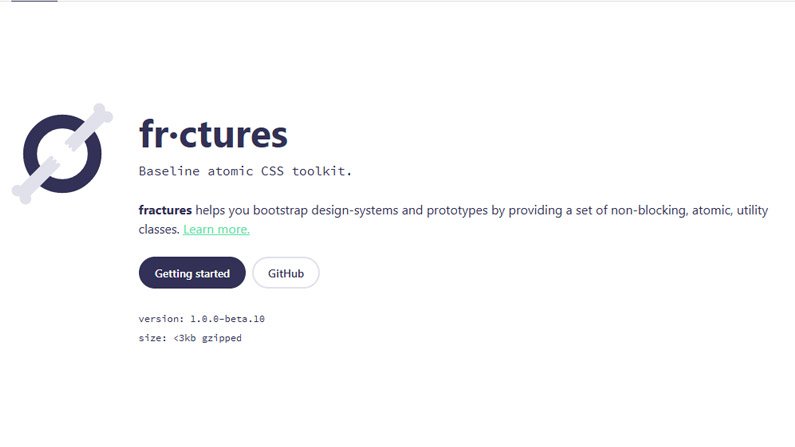Click the word bootstrap in the description
Viewport: 795px width, 447px height.
(280, 210)
